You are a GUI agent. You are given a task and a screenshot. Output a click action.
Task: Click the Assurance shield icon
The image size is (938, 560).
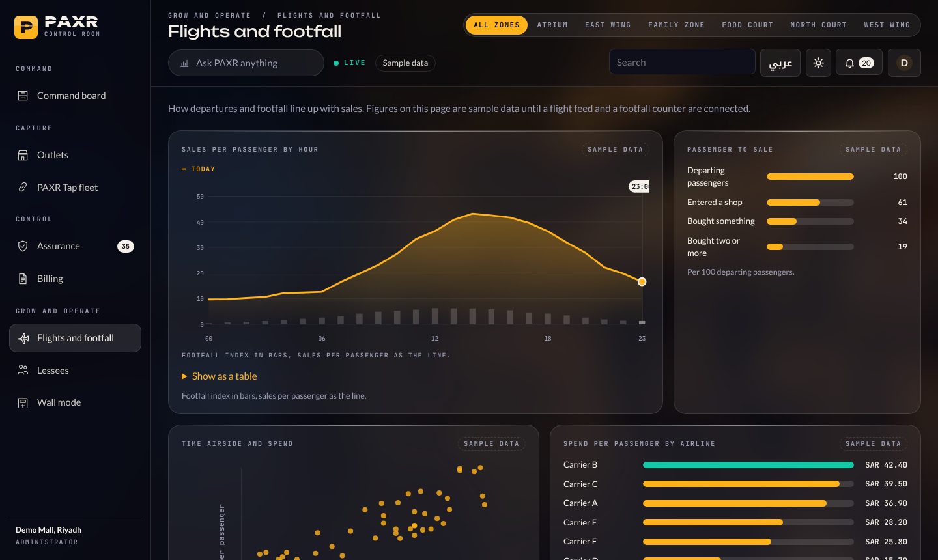23,246
